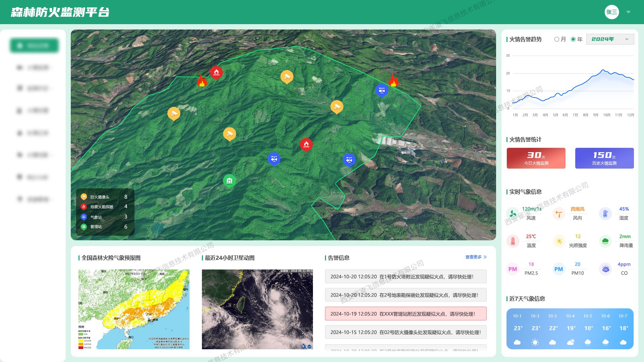Select the topmost yellow camera map marker
The height and width of the screenshot is (362, 644).
(287, 77)
